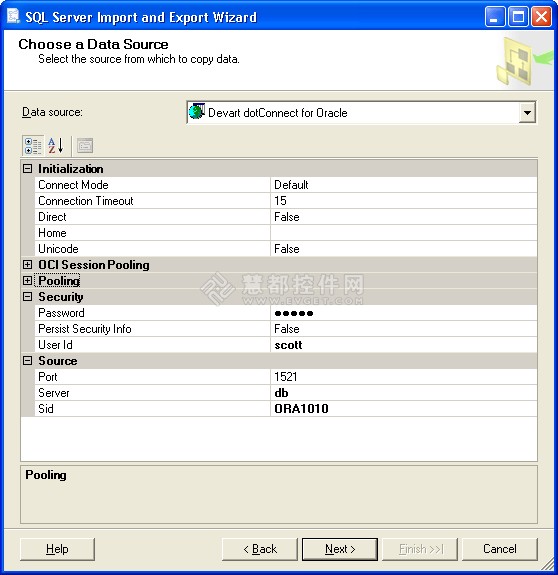
Task: Open the Data source dropdown arrow
Action: 527,113
